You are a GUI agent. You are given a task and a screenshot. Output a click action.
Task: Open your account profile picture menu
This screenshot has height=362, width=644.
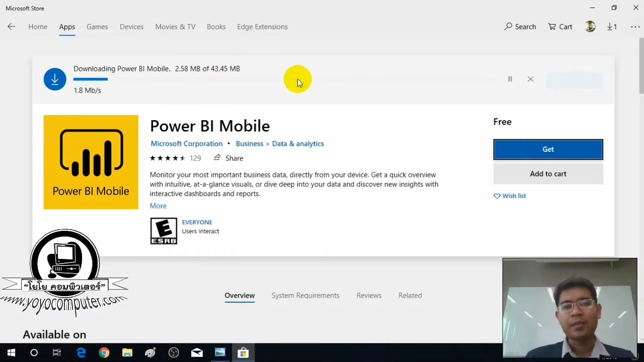590,27
